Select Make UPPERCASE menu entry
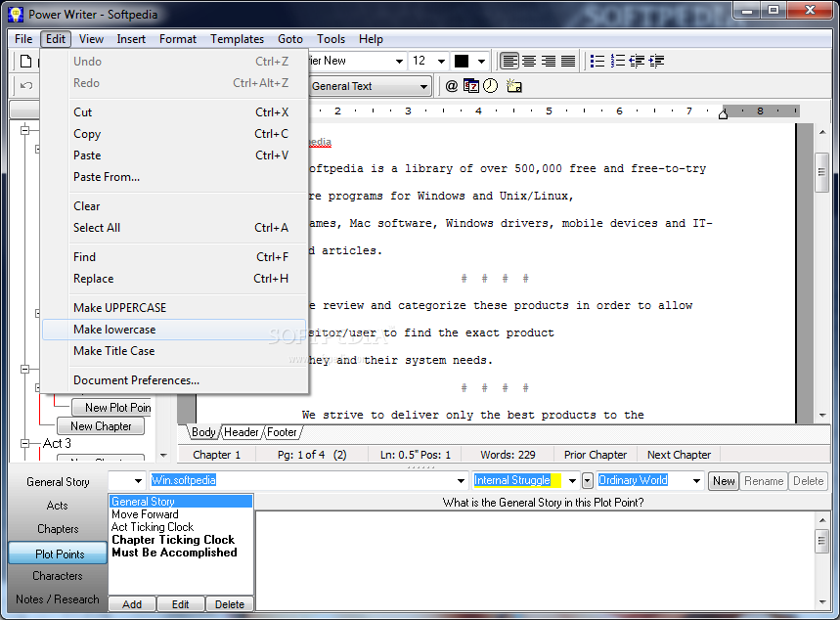The width and height of the screenshot is (840, 620). click(x=174, y=308)
